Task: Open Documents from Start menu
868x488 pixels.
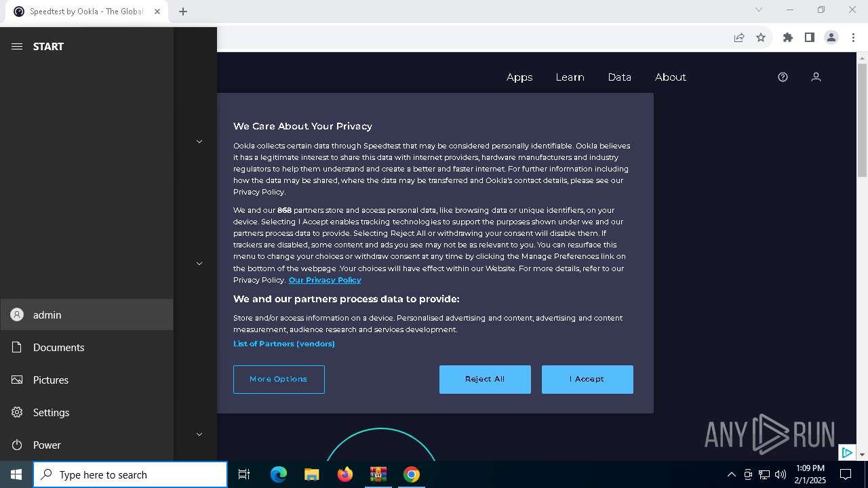Action: (x=87, y=347)
